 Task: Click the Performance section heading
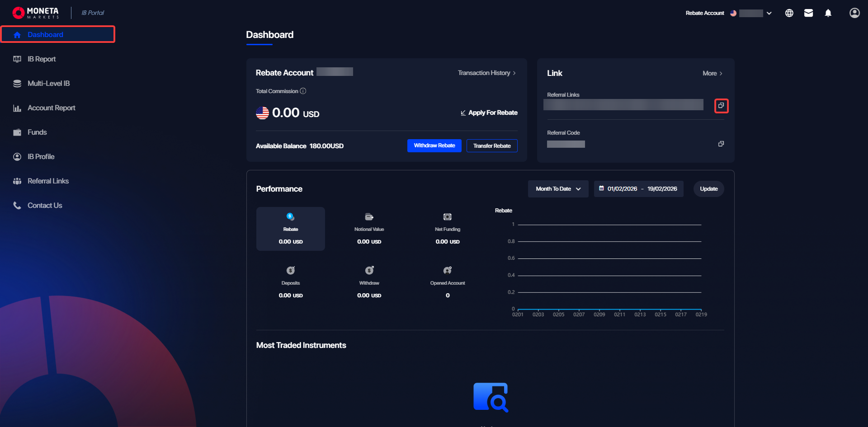[279, 189]
